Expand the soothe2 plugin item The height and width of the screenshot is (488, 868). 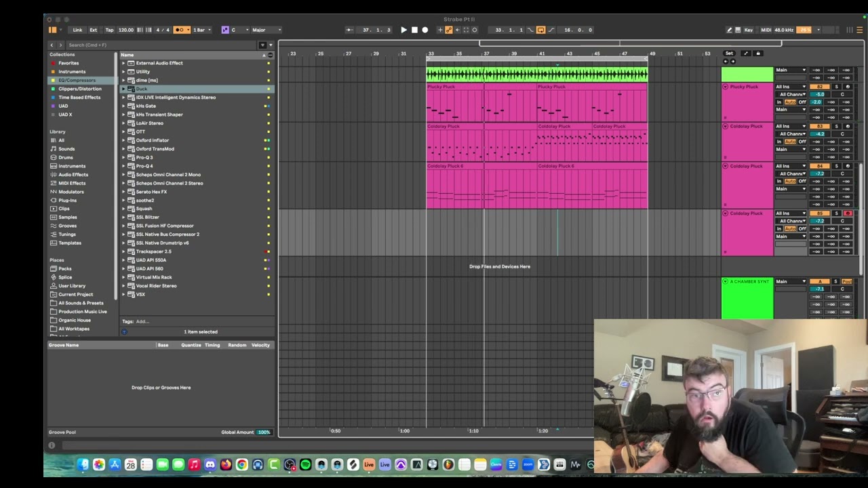point(123,200)
